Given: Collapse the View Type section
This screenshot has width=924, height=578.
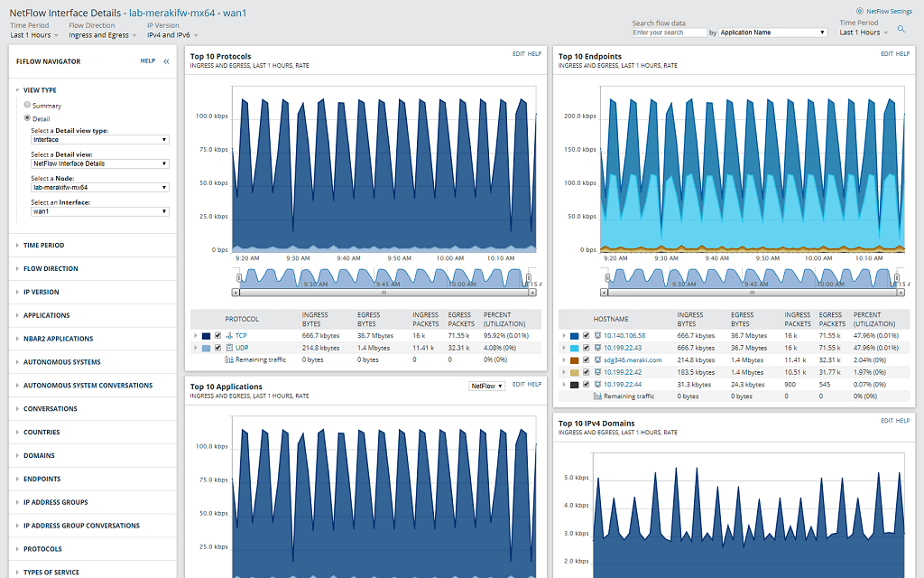Looking at the screenshot, I should (x=18, y=90).
